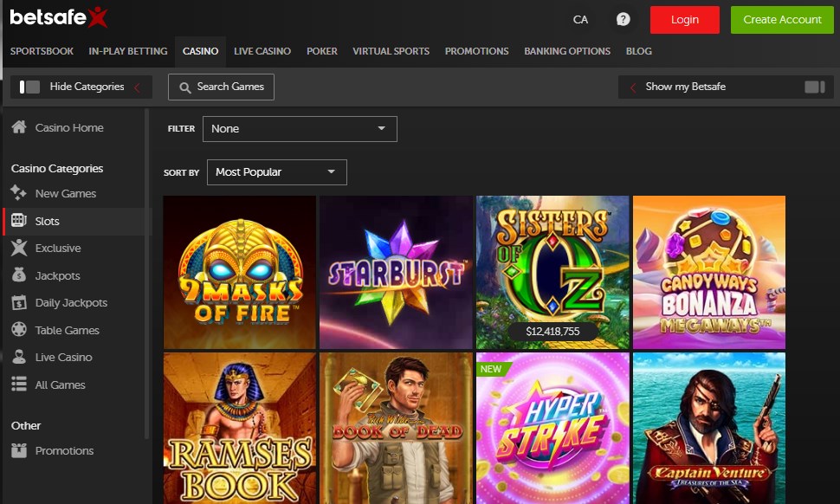The width and height of the screenshot is (840, 504).
Task: Open the Table Games category
Action: 67,331
